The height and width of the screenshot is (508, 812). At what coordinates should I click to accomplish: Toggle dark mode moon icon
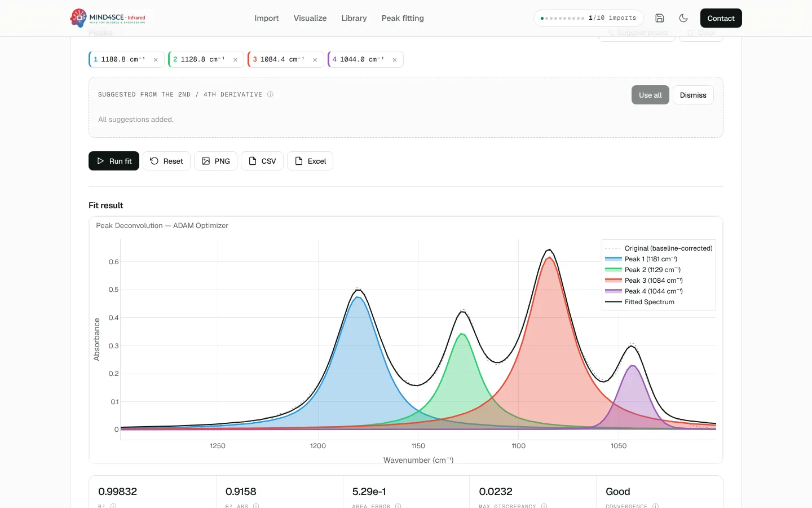683,18
